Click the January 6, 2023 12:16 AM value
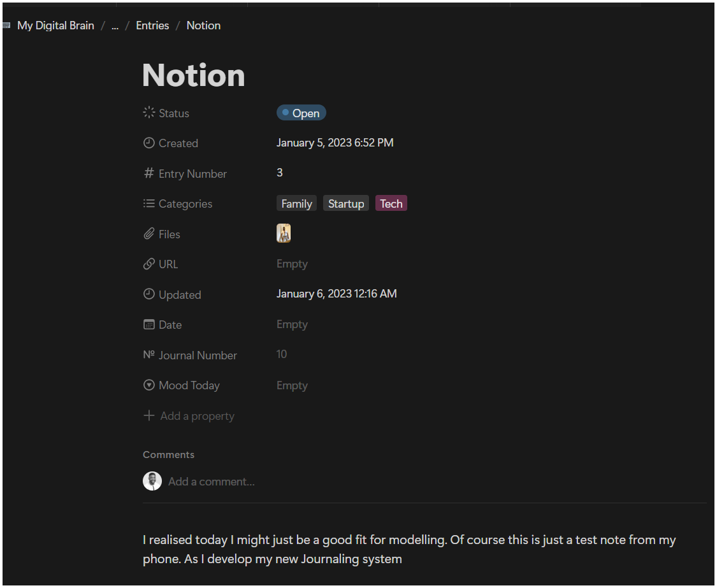This screenshot has width=717, height=588. [337, 294]
